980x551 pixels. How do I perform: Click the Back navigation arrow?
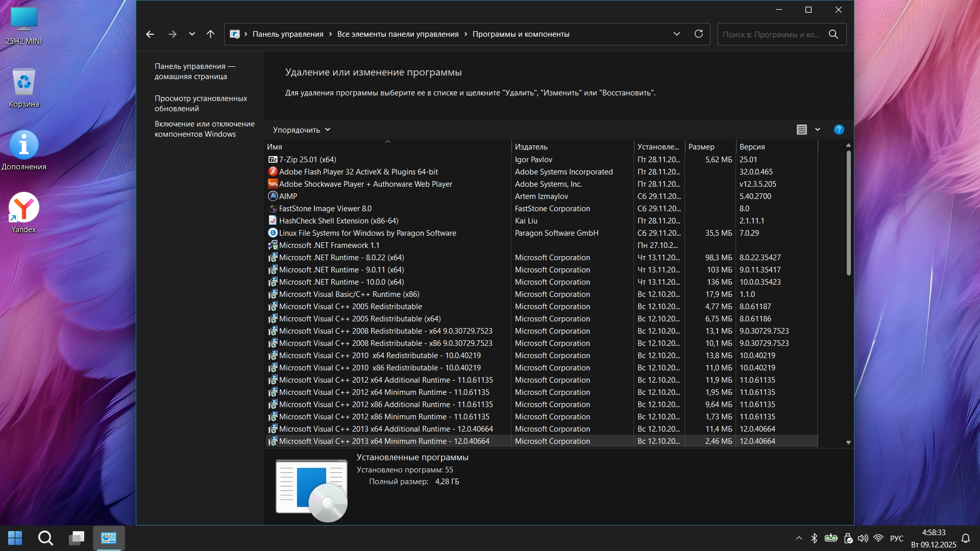coord(150,34)
